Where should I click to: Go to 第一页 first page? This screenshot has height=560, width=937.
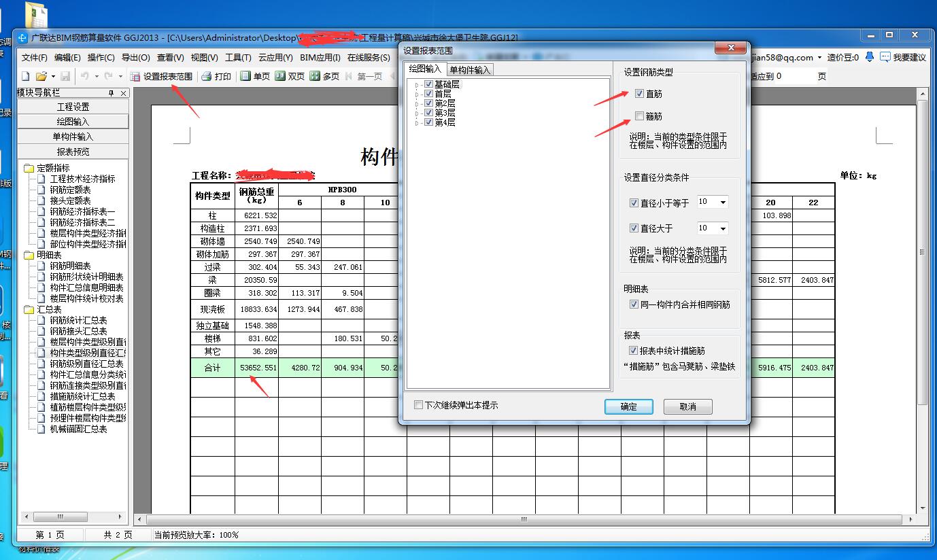coord(363,76)
